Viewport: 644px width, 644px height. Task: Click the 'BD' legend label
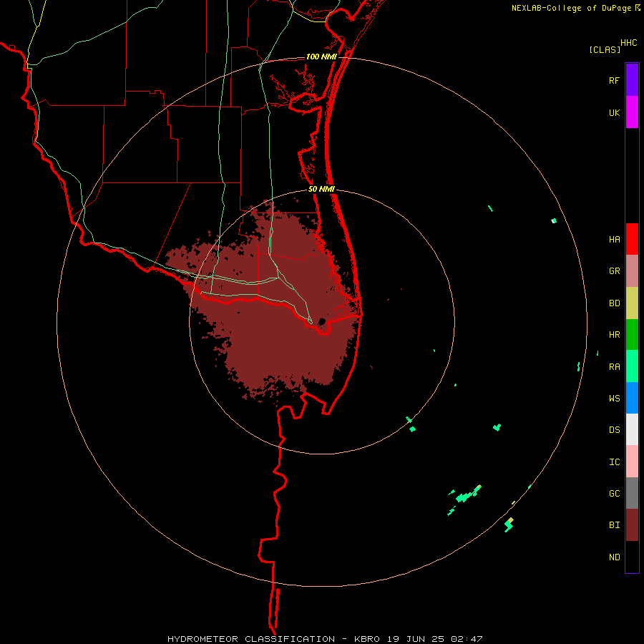(x=614, y=303)
